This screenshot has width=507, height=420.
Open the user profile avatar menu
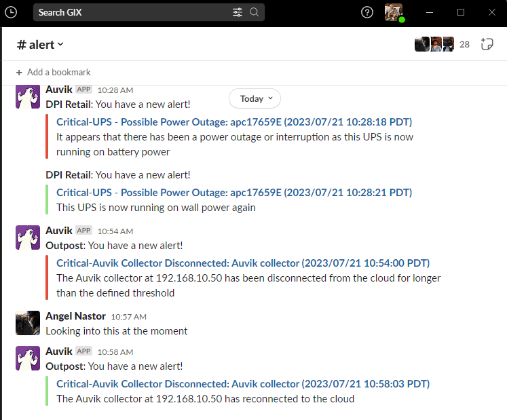[394, 12]
